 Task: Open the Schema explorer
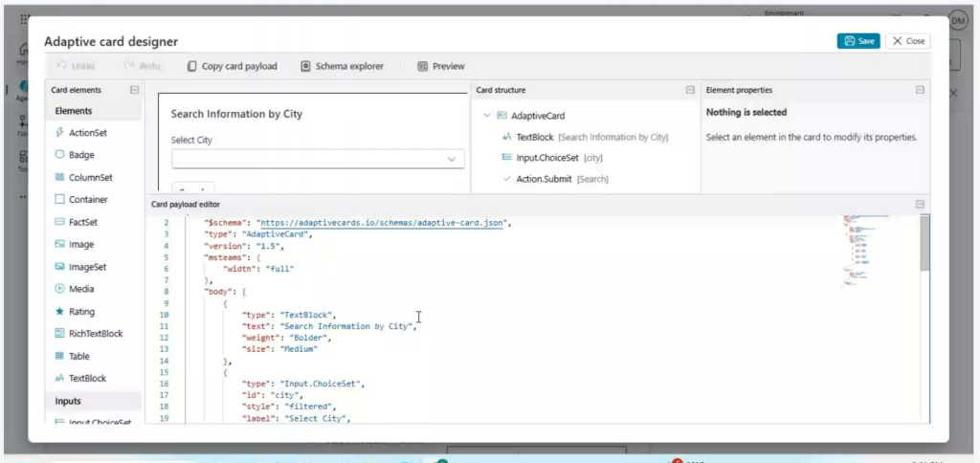[x=342, y=66]
